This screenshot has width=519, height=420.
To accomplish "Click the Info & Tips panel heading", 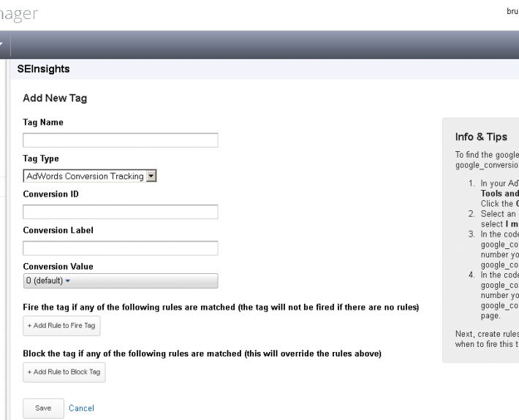I will pyautogui.click(x=481, y=137).
